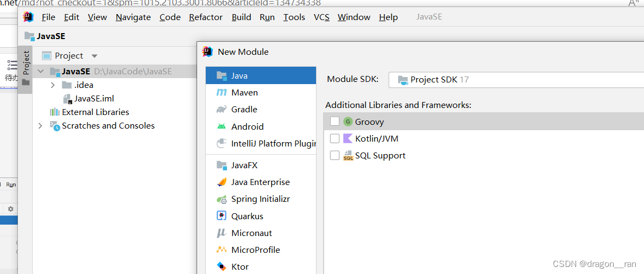Image resolution: width=644 pixels, height=274 pixels.
Task: Collapse the JavaSE root project node
Action: point(40,72)
